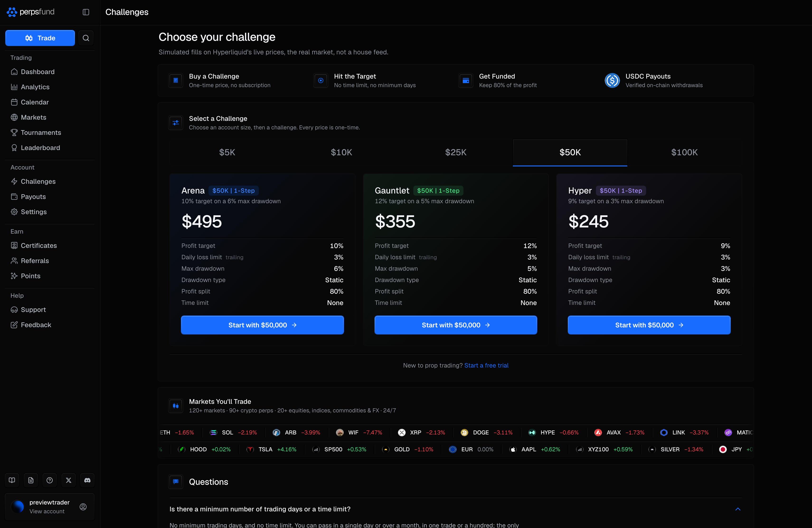The image size is (812, 528).
Task: Start the Arena challenge with $50,000
Action: point(262,325)
